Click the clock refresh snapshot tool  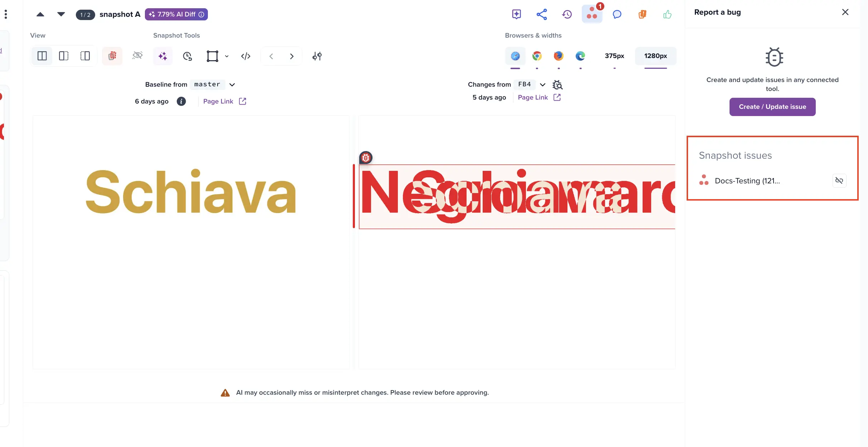[187, 56]
